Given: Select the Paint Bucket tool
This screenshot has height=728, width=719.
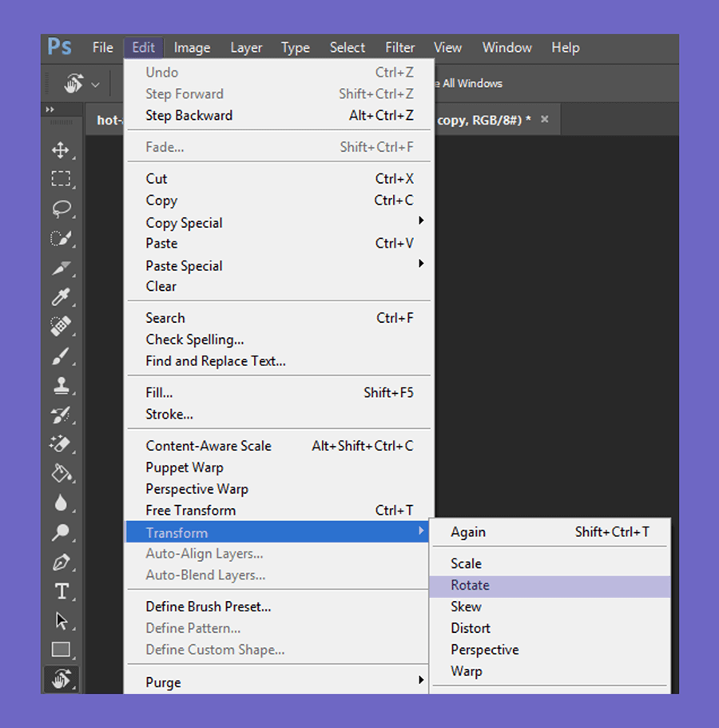Looking at the screenshot, I should [61, 474].
